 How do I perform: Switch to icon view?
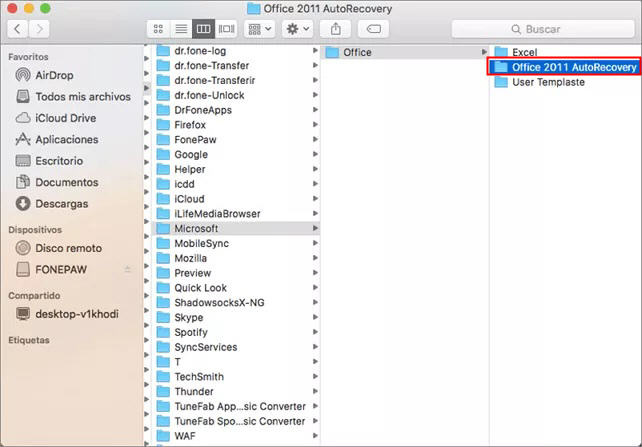pyautogui.click(x=158, y=29)
